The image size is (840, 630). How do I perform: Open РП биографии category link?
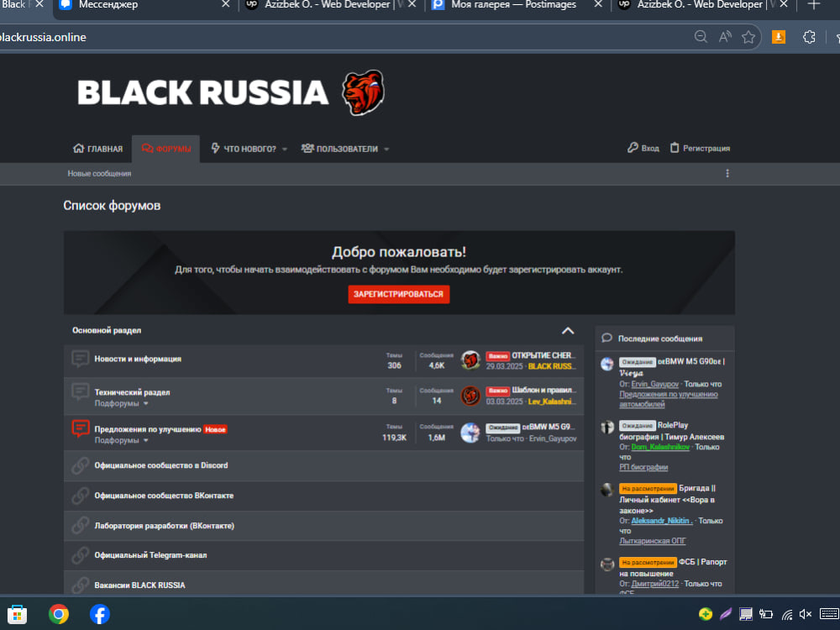(x=643, y=467)
